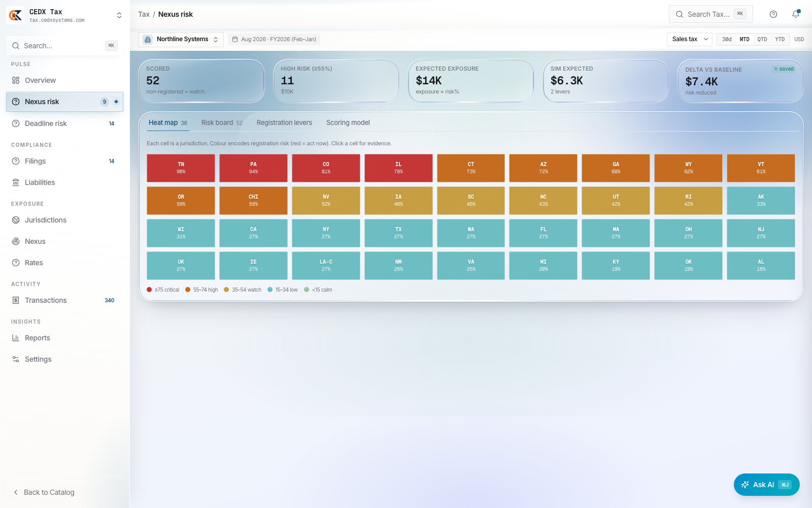Image resolution: width=812 pixels, height=508 pixels.
Task: Click the Back to Catalog arrow
Action: [16, 492]
